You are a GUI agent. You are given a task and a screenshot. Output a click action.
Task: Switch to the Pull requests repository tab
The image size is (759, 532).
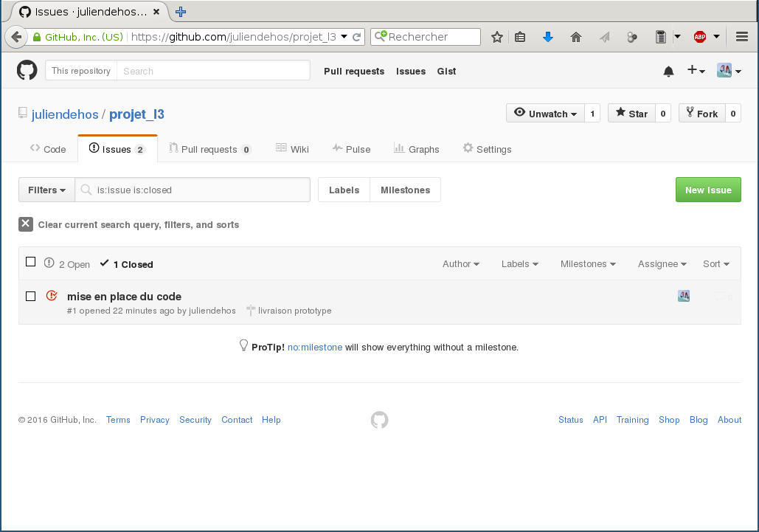pyautogui.click(x=210, y=149)
